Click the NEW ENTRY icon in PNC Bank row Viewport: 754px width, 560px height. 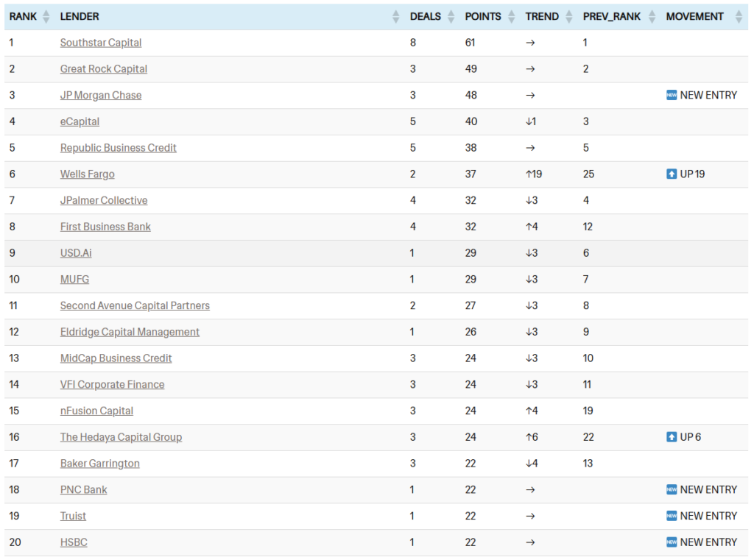pos(672,489)
